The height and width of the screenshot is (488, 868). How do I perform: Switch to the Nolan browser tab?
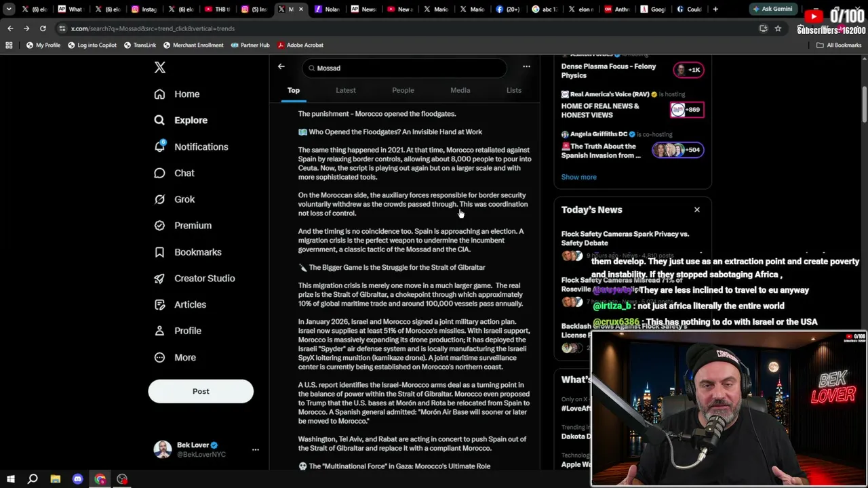pyautogui.click(x=327, y=9)
